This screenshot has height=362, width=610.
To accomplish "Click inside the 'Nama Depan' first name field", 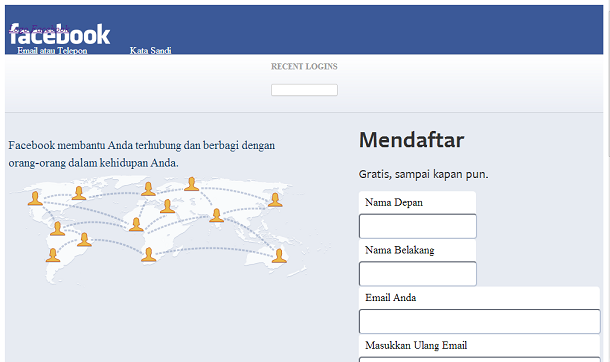I will click(418, 226).
